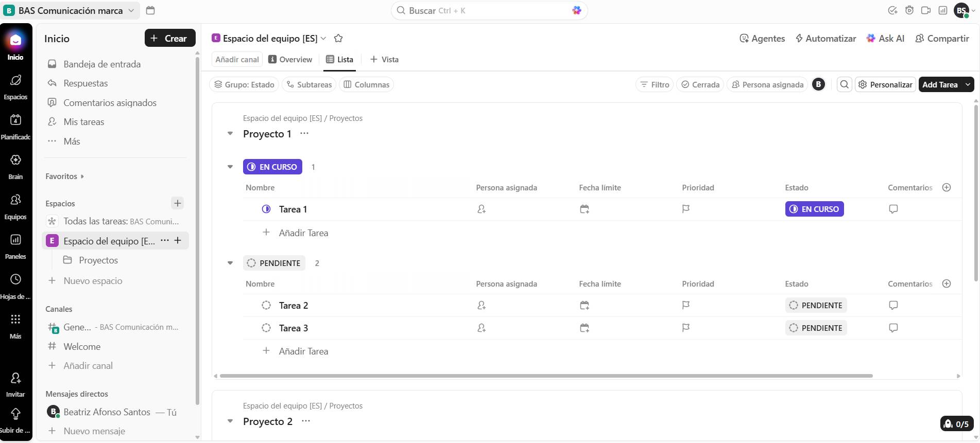The width and height of the screenshot is (980, 443).
Task: Toggle status circle of Tarea 3
Action: (x=266, y=328)
